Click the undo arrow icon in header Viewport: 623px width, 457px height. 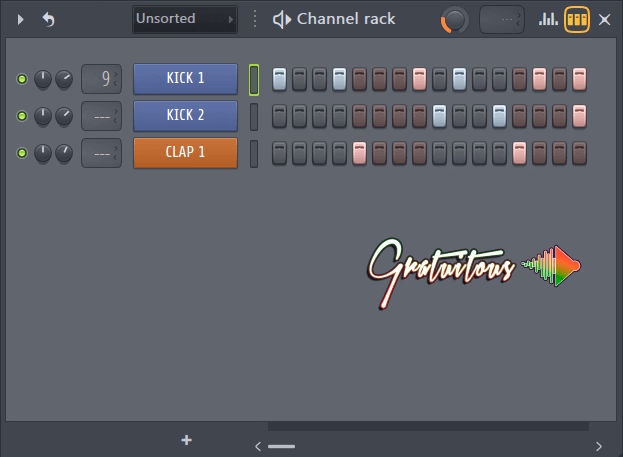[x=48, y=19]
